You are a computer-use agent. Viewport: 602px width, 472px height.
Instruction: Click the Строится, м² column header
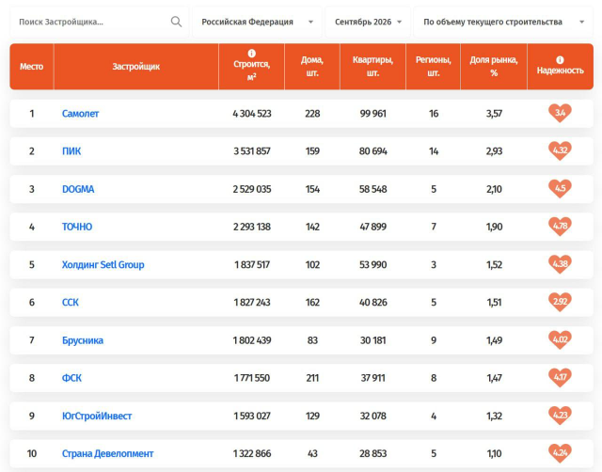point(251,66)
